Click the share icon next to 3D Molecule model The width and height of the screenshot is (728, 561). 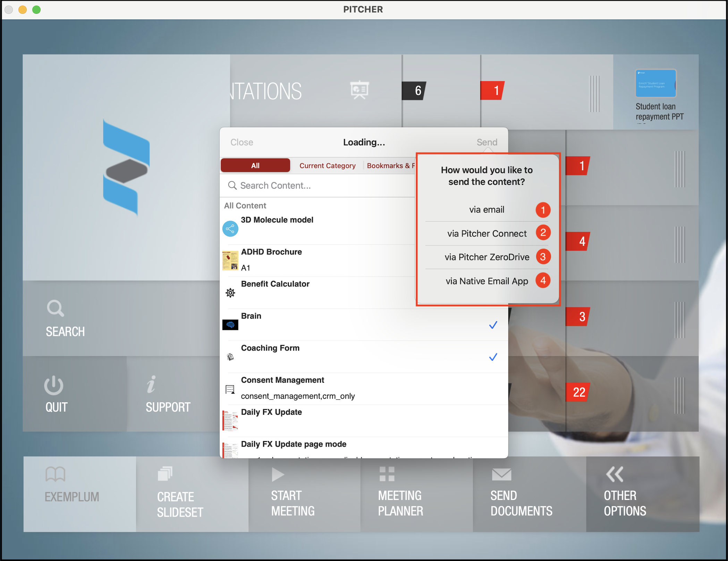click(x=230, y=228)
